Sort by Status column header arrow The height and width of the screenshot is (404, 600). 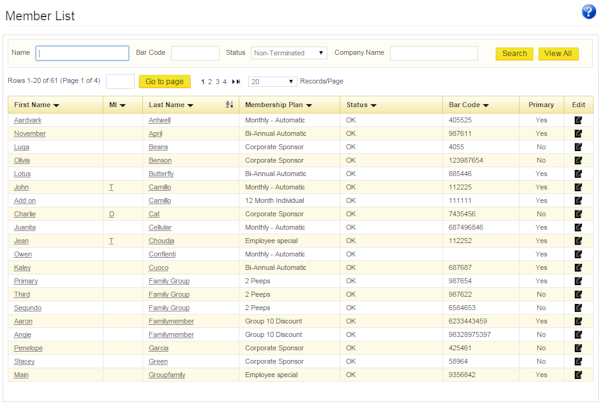tap(373, 105)
